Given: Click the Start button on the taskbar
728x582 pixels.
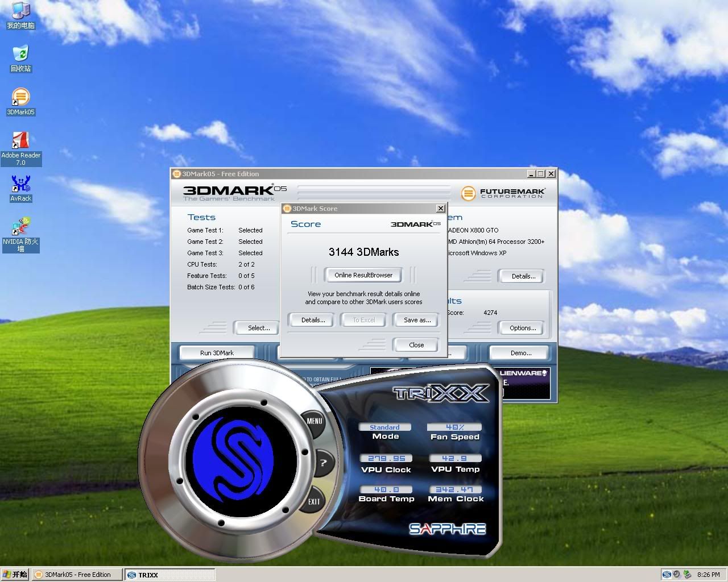Looking at the screenshot, I should pos(15,575).
